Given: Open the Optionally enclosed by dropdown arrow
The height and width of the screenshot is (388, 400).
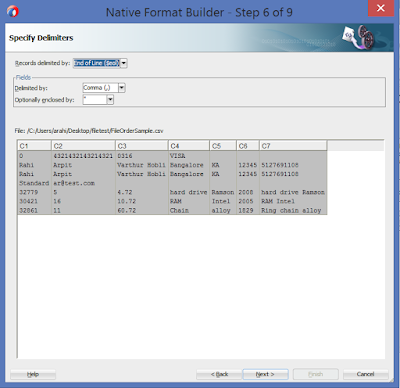Looking at the screenshot, I should click(x=110, y=100).
